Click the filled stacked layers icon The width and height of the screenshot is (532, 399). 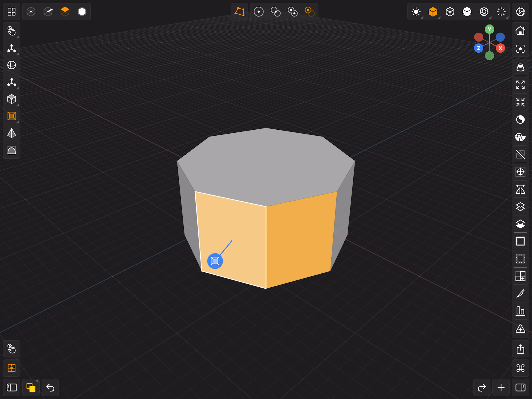click(x=520, y=224)
